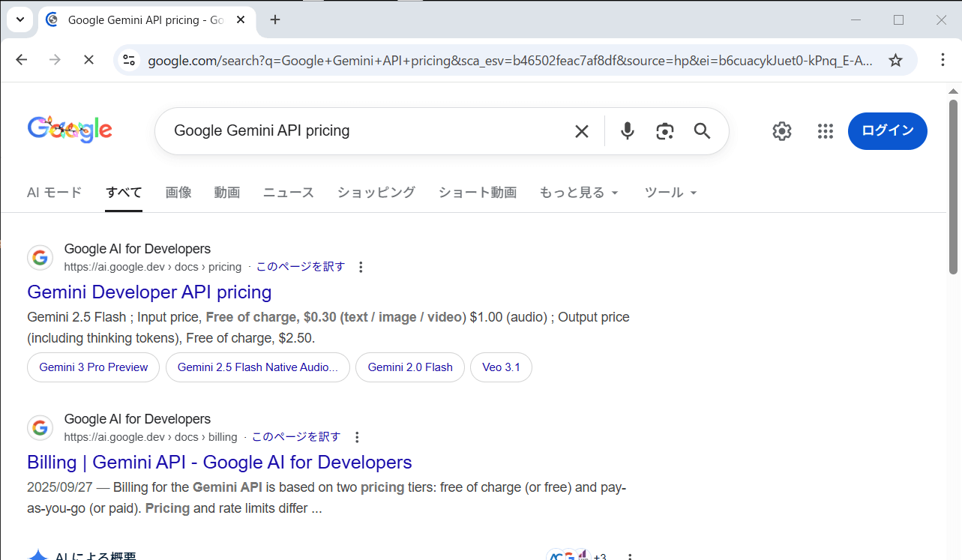Stop loading the page
The height and width of the screenshot is (560, 962).
tap(88, 60)
